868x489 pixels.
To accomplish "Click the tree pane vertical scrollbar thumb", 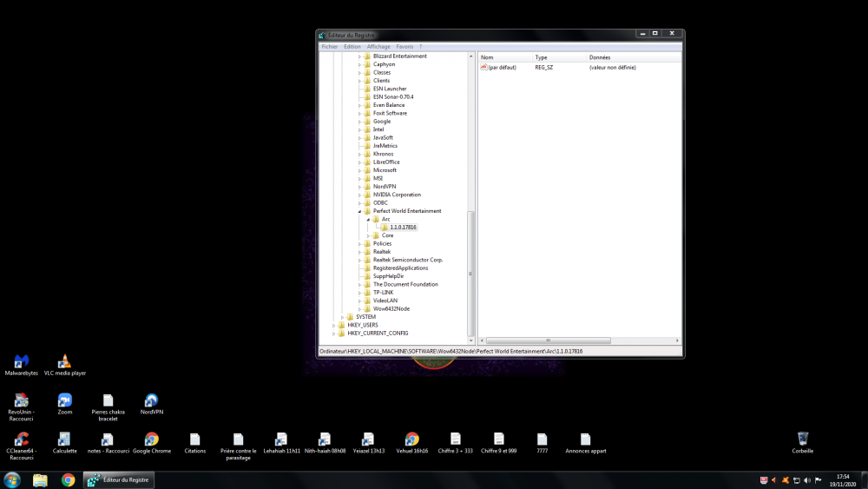I will 471,274.
